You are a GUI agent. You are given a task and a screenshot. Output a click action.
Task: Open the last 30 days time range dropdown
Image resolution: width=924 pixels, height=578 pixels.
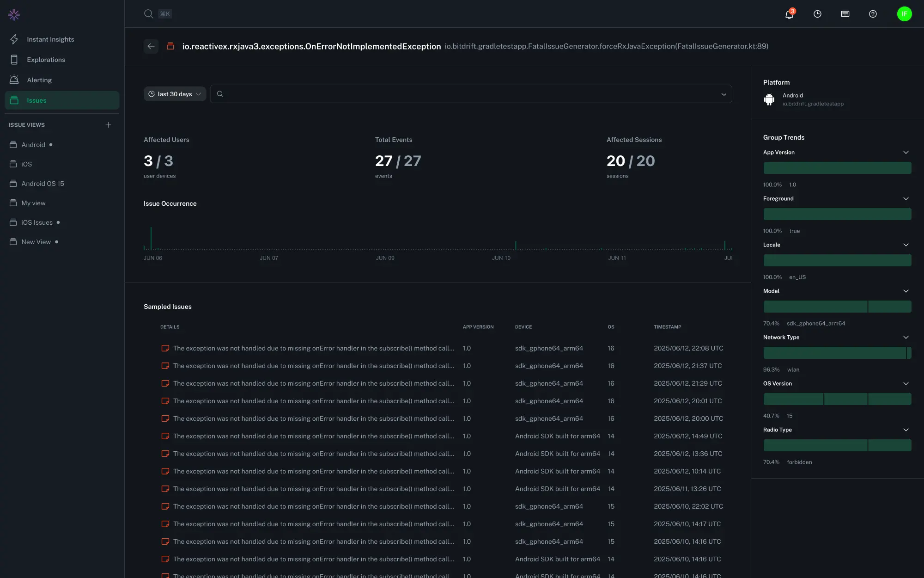tap(175, 94)
